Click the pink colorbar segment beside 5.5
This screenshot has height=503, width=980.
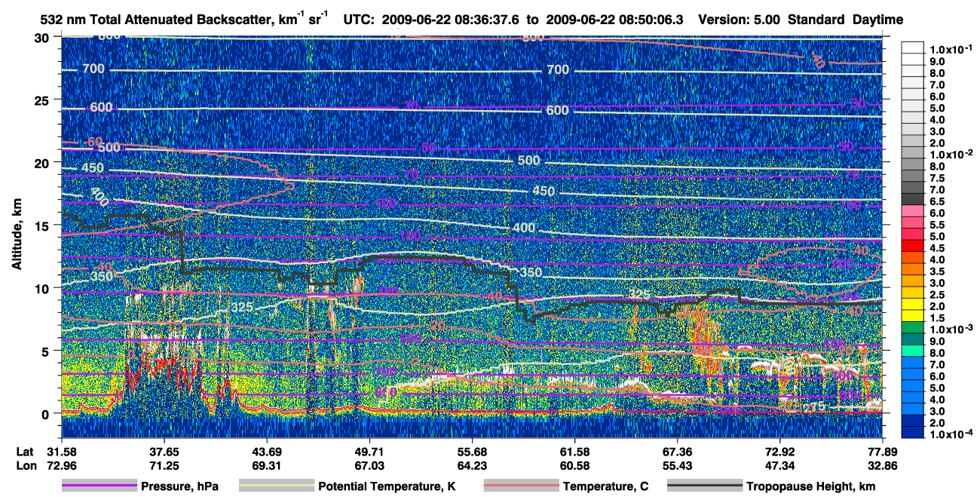[x=912, y=224]
